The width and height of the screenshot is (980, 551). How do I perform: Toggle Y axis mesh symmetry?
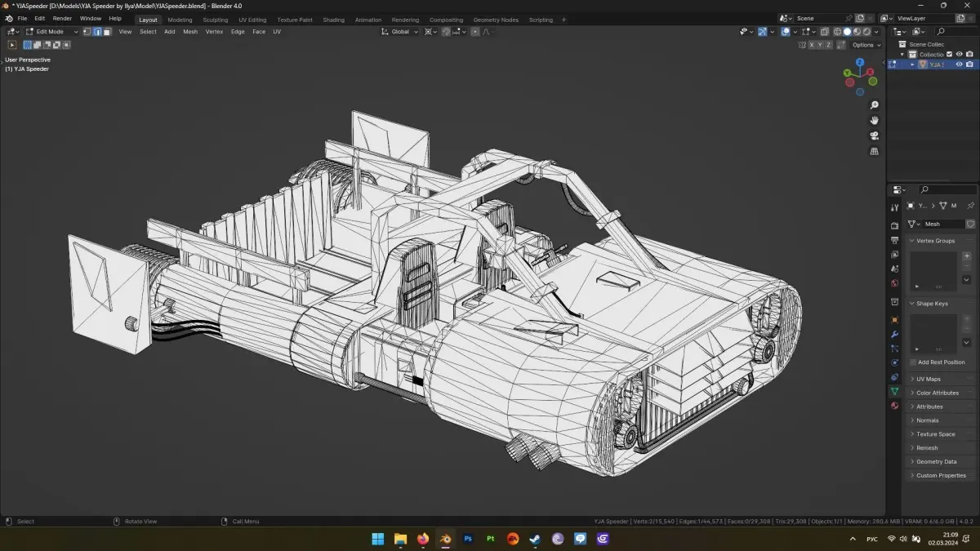[820, 45]
